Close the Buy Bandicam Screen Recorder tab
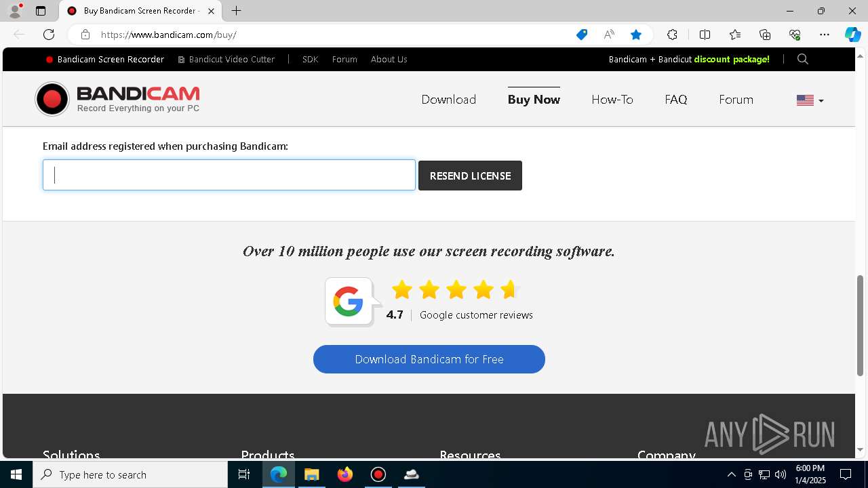Viewport: 868px width, 488px height. 211,11
